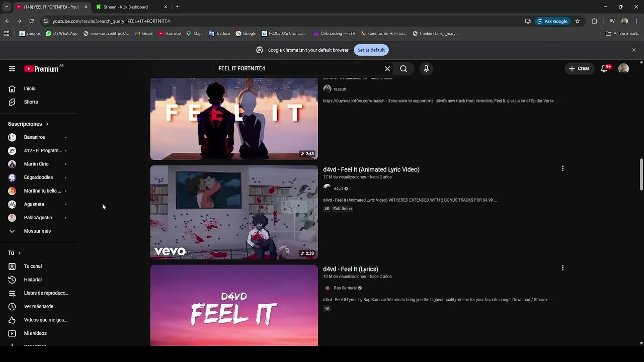Click Ask Google button
This screenshot has width=644, height=362.
[x=552, y=21]
